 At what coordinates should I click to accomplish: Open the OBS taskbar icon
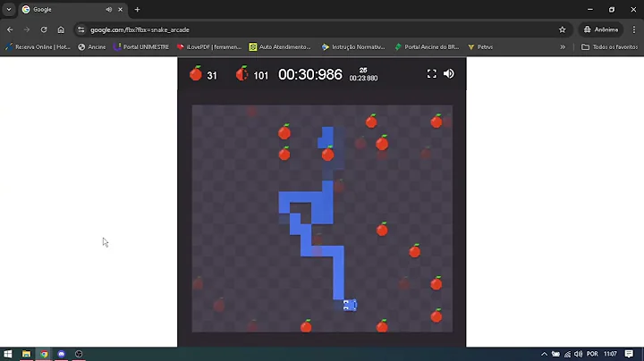(79, 354)
